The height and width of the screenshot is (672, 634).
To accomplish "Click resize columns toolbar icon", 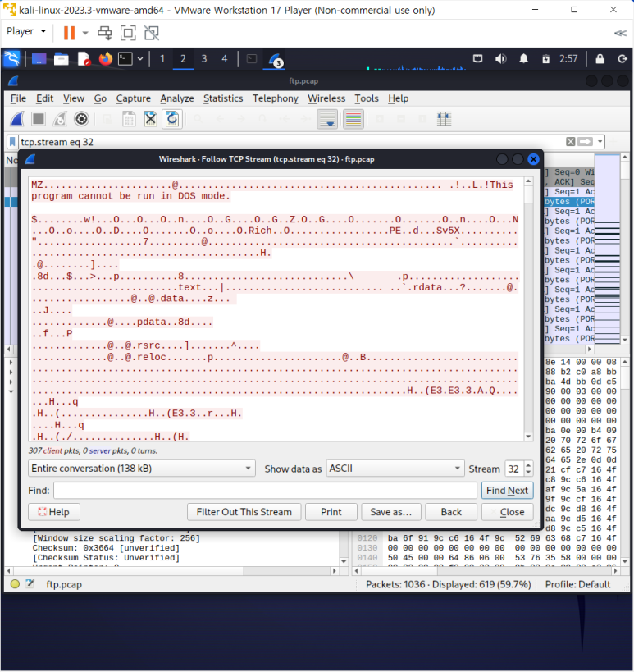I will coord(444,119).
